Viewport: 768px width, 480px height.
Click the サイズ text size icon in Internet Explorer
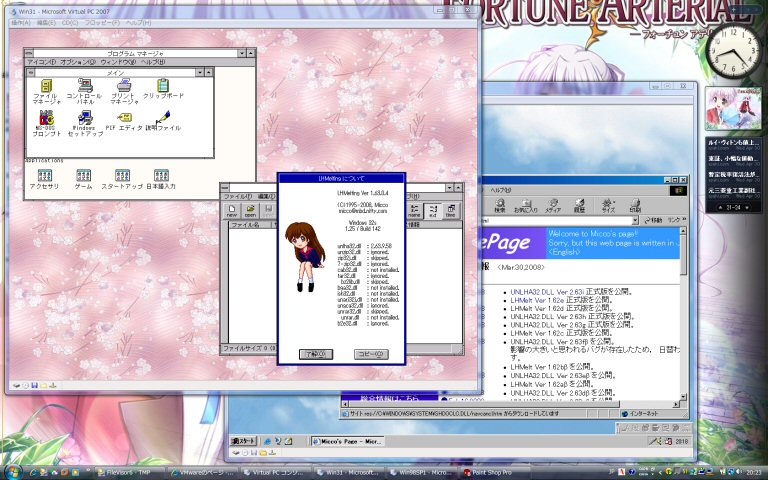click(608, 206)
